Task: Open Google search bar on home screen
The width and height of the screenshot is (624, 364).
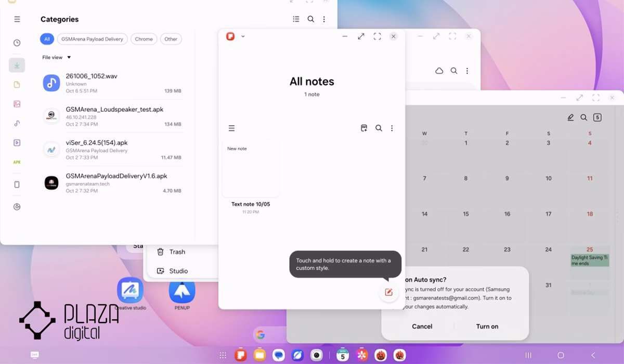Action: point(270,334)
